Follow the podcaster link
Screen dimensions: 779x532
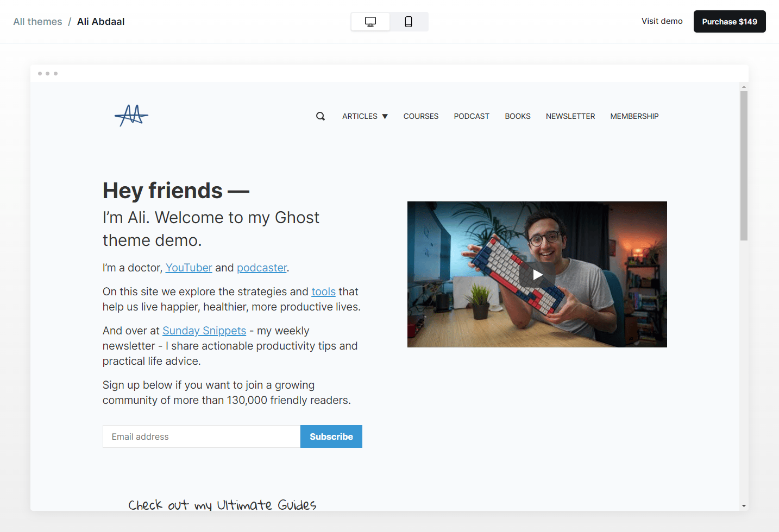[262, 268]
